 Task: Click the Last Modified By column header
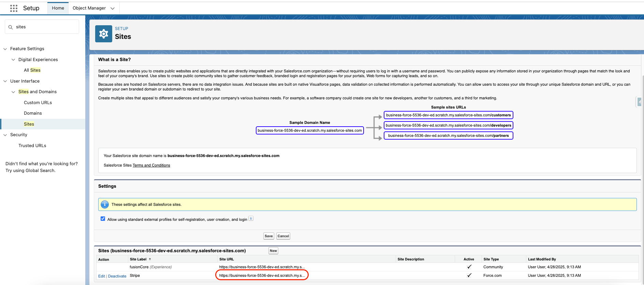point(542,259)
